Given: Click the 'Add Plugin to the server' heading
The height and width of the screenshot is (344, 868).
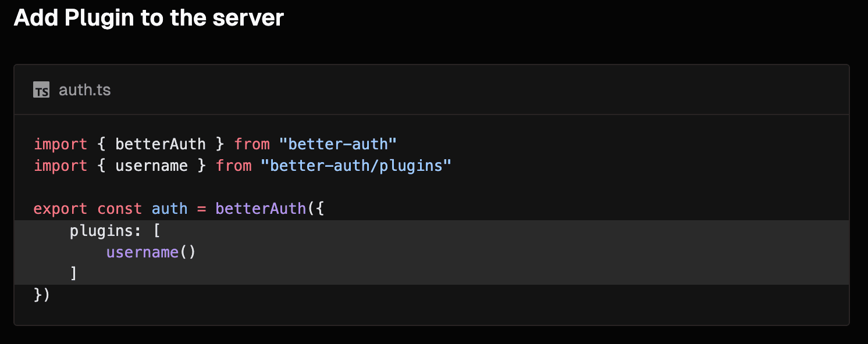Looking at the screenshot, I should pyautogui.click(x=149, y=18).
